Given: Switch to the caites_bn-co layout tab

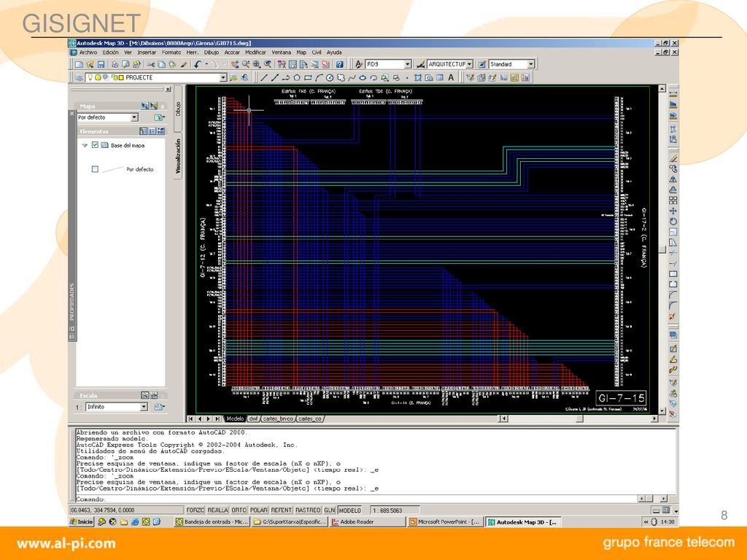Looking at the screenshot, I should 278,419.
